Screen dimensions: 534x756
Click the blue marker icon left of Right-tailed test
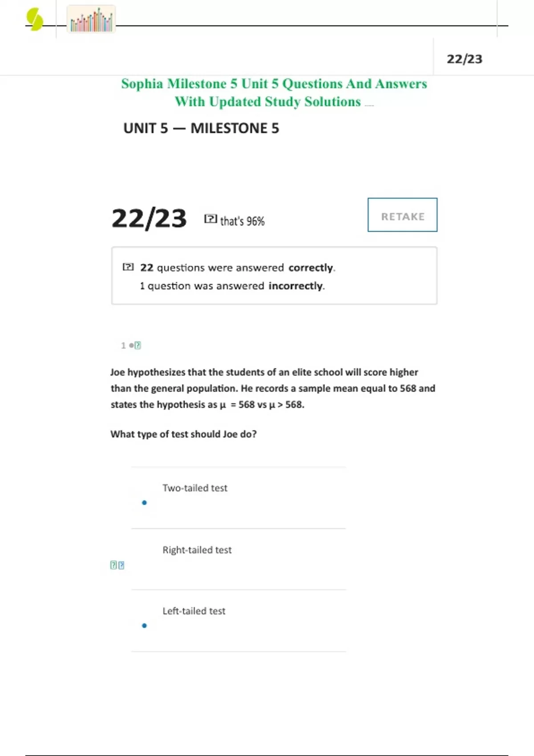click(x=121, y=565)
